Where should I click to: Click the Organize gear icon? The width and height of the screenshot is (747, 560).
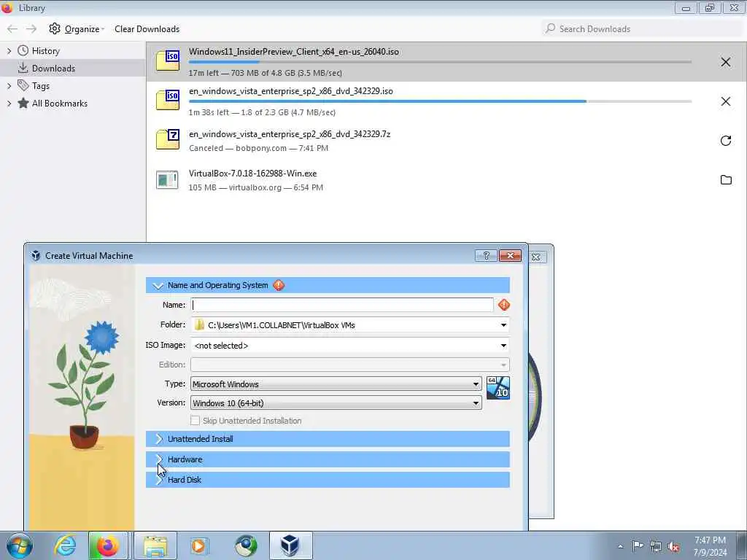[55, 28]
